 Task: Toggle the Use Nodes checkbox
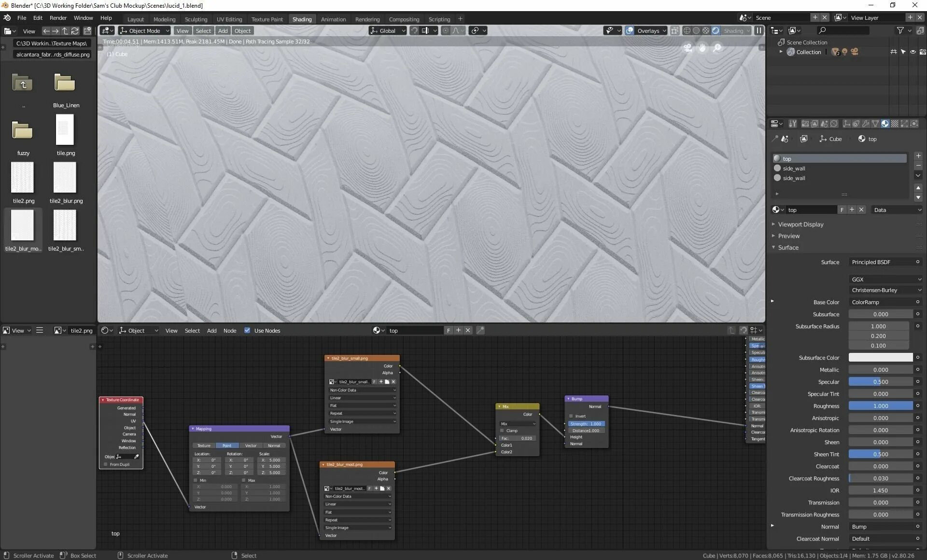pyautogui.click(x=247, y=331)
